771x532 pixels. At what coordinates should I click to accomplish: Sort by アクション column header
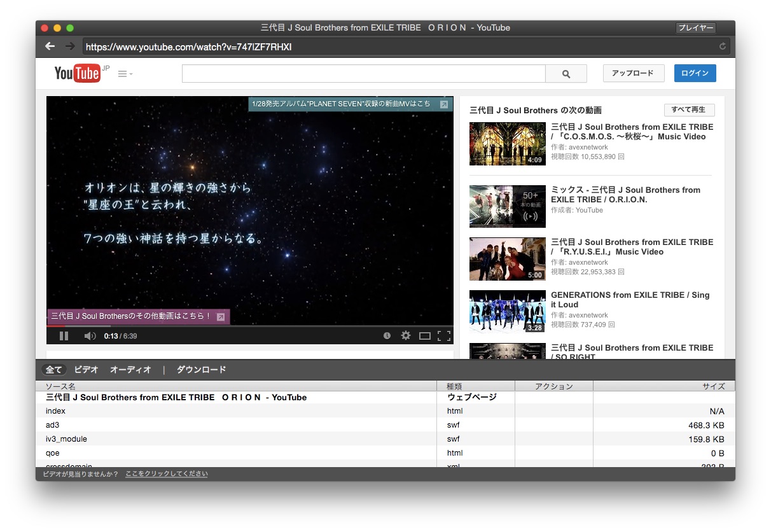554,386
